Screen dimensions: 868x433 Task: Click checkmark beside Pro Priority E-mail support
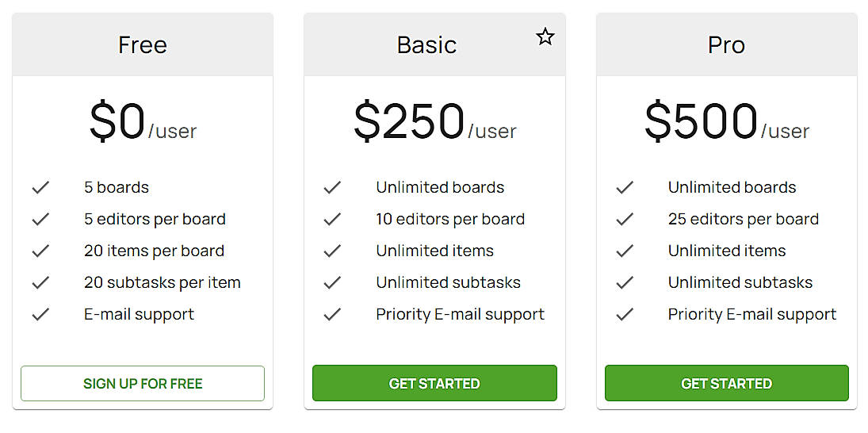click(625, 315)
